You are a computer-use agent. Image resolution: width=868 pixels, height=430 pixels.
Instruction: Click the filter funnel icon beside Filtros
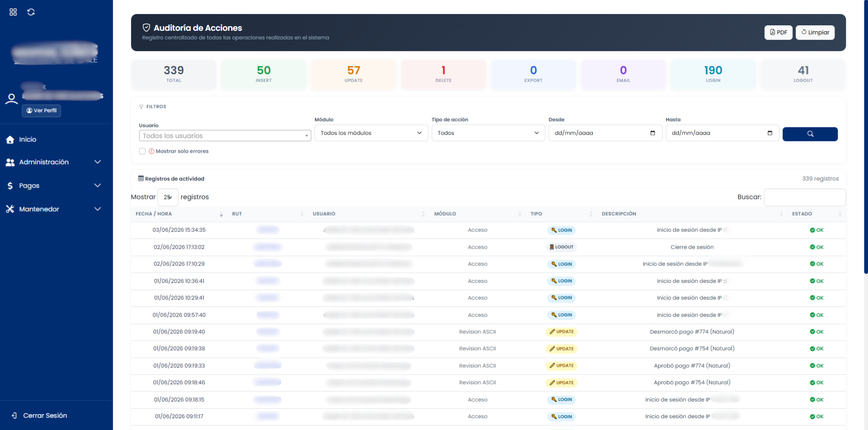(141, 107)
